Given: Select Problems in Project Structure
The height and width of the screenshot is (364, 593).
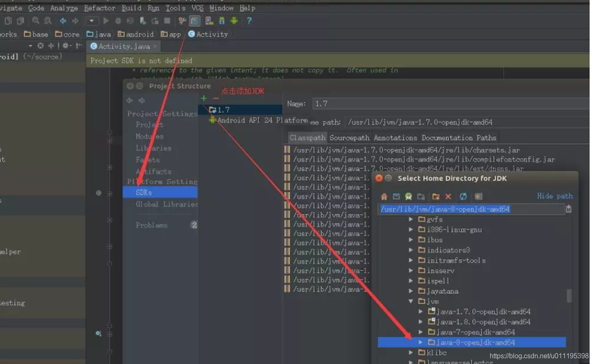Looking at the screenshot, I should pos(151,225).
